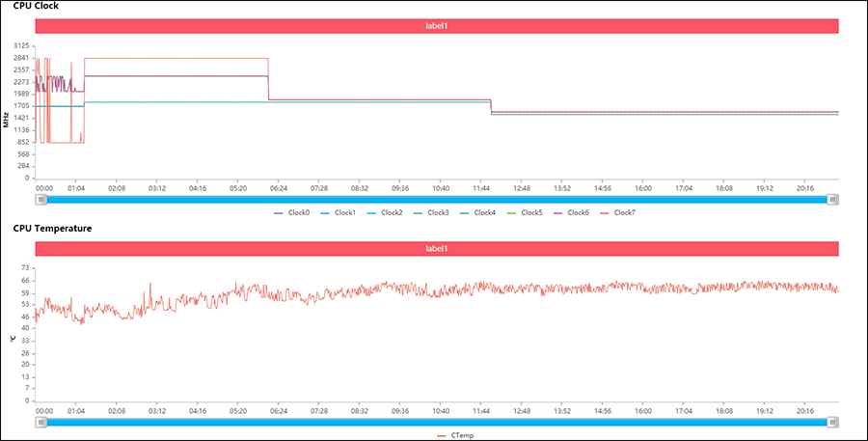Click the label1 banner above CPU Clock chart
This screenshot has width=868, height=441.
click(437, 26)
